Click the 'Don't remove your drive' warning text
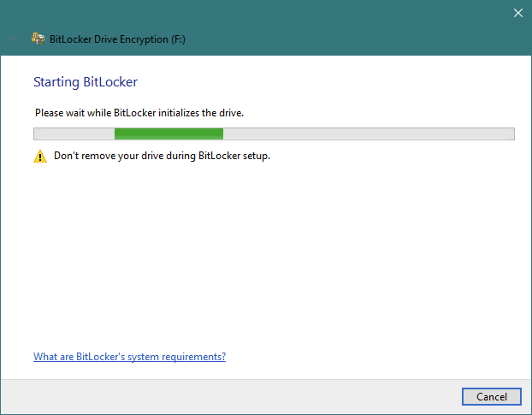 point(162,156)
